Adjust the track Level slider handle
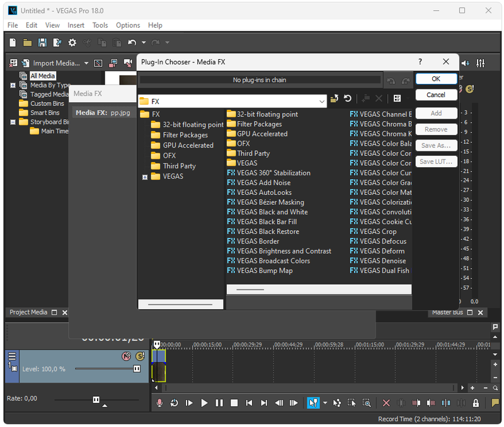This screenshot has height=427, width=504. [x=137, y=369]
